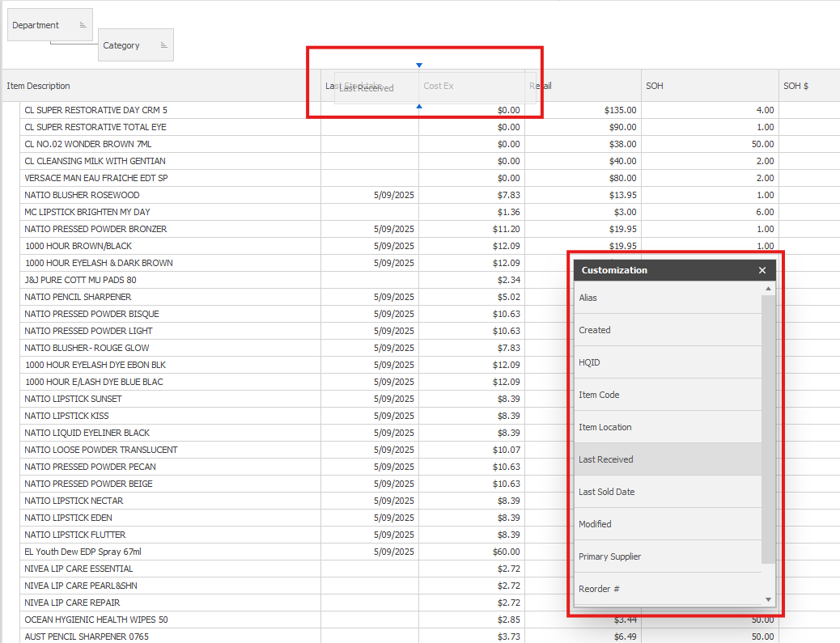840x643 pixels.
Task: Click the scroll-down arrow in Customization list
Action: click(x=768, y=599)
